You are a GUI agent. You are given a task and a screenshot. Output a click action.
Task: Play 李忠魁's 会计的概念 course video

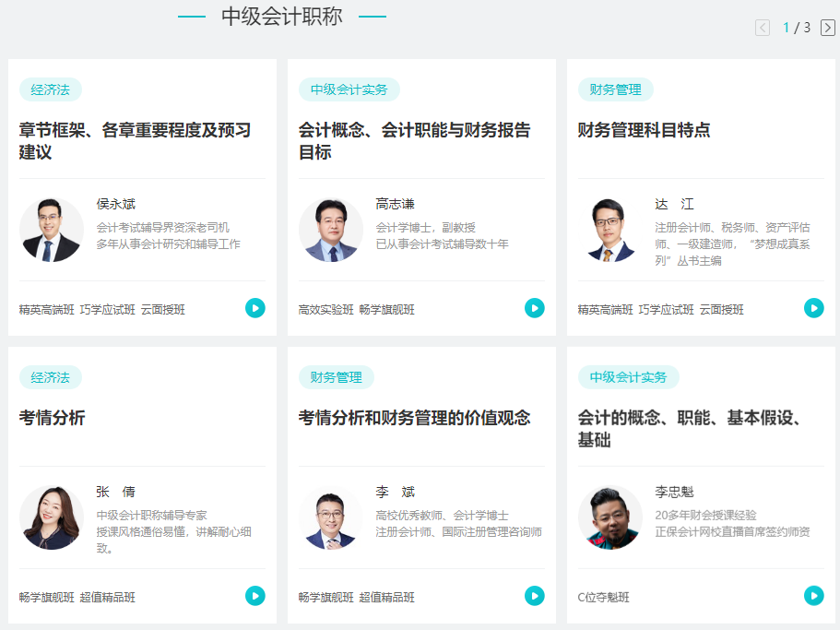814,596
